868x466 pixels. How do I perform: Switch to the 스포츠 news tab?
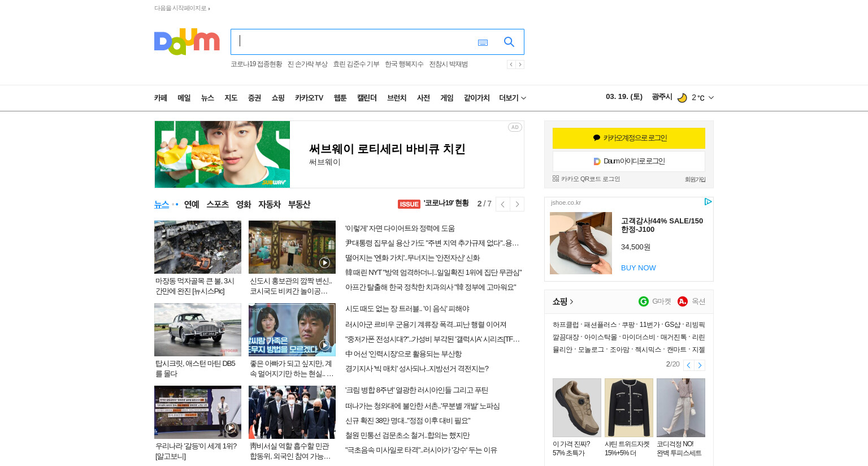[x=218, y=204]
